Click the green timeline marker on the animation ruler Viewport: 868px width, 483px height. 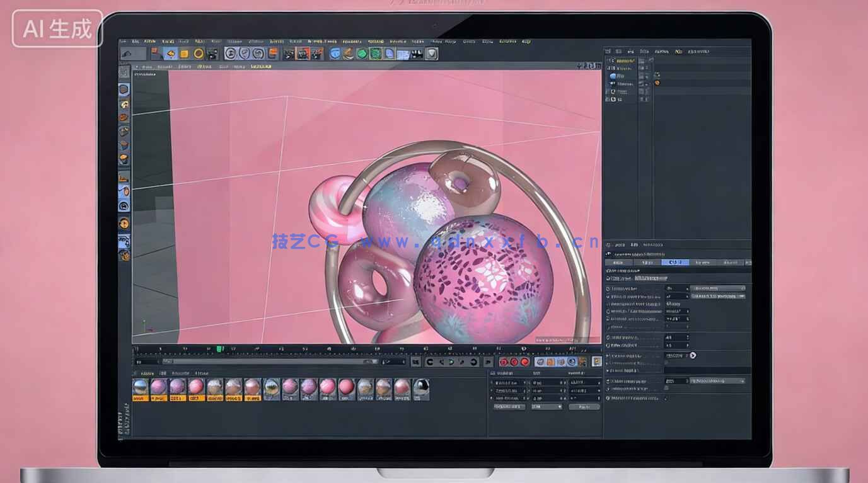pyautogui.click(x=219, y=348)
